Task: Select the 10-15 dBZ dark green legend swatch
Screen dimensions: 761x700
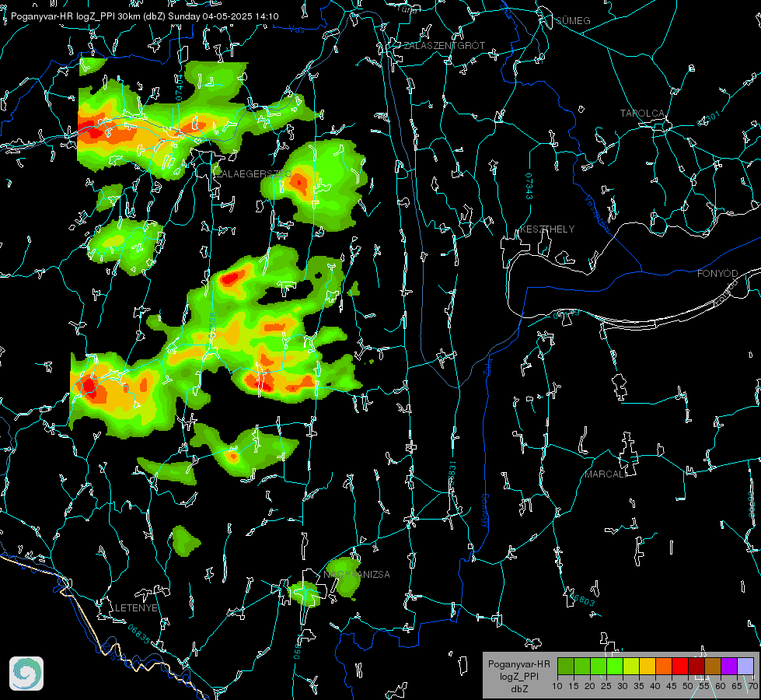Action: click(565, 666)
